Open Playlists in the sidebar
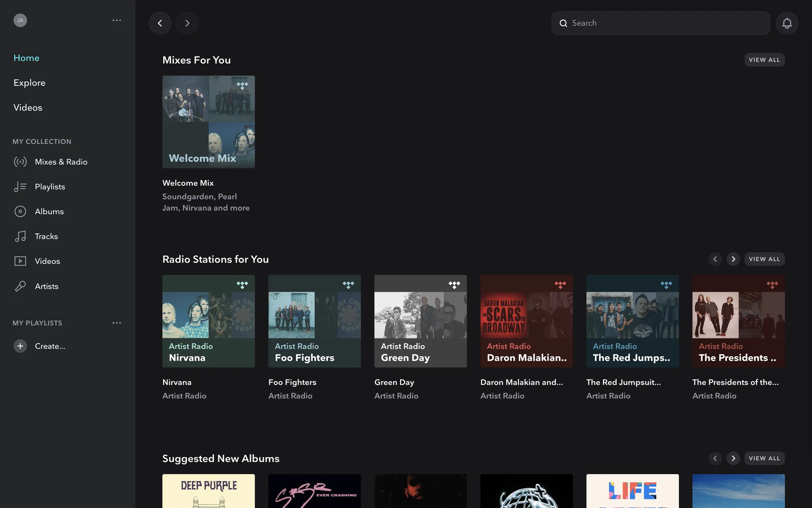This screenshot has width=812, height=508. click(50, 187)
